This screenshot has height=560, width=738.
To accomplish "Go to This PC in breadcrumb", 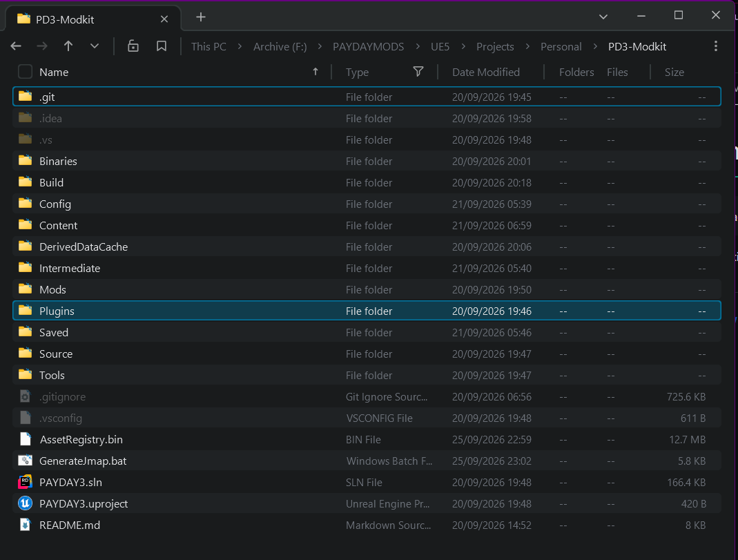I will point(208,46).
